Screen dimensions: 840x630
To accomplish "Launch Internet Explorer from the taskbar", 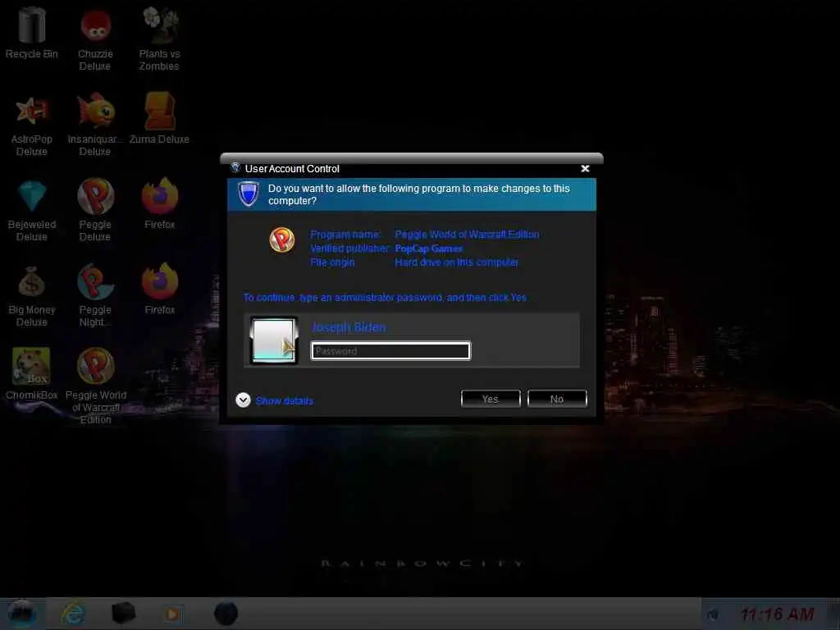I will click(x=73, y=614).
